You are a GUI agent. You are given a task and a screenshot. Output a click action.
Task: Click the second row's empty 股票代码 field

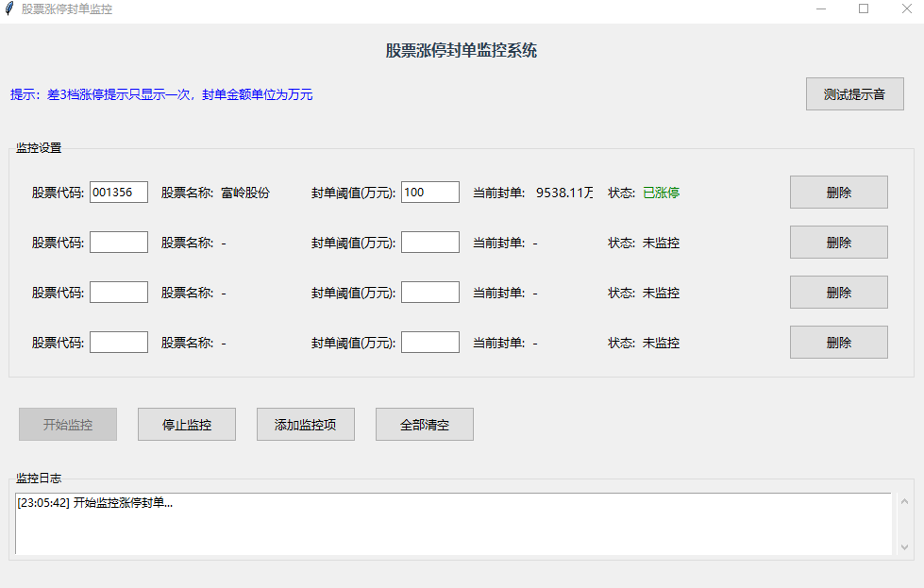(x=119, y=243)
